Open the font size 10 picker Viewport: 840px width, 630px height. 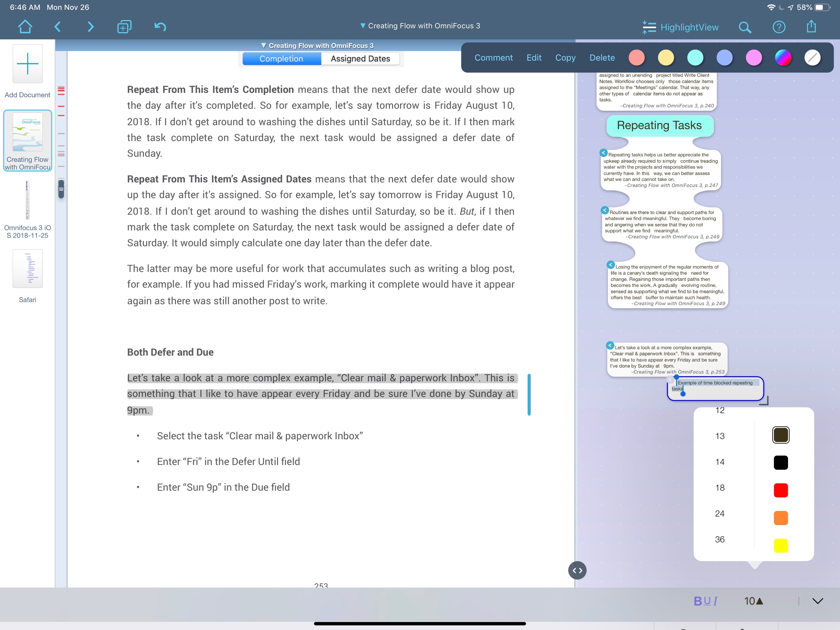(753, 601)
